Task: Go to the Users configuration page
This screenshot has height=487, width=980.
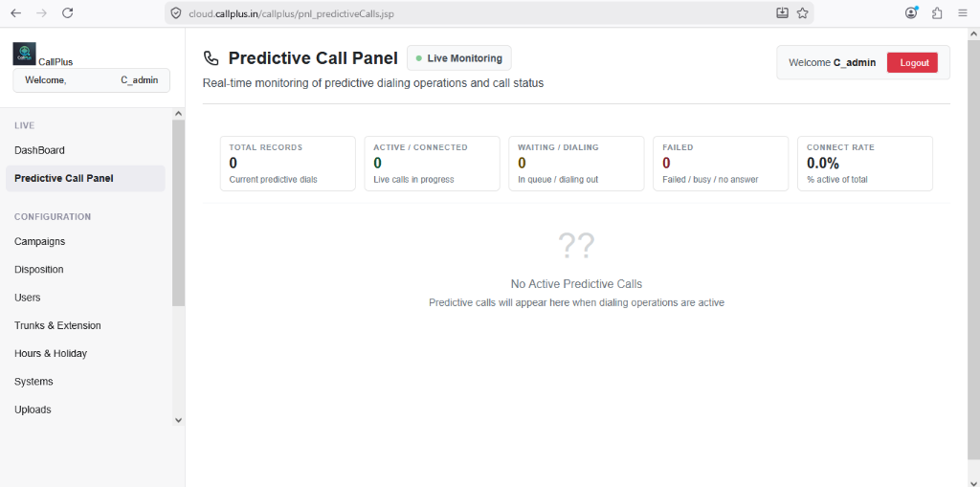Action: 28,298
